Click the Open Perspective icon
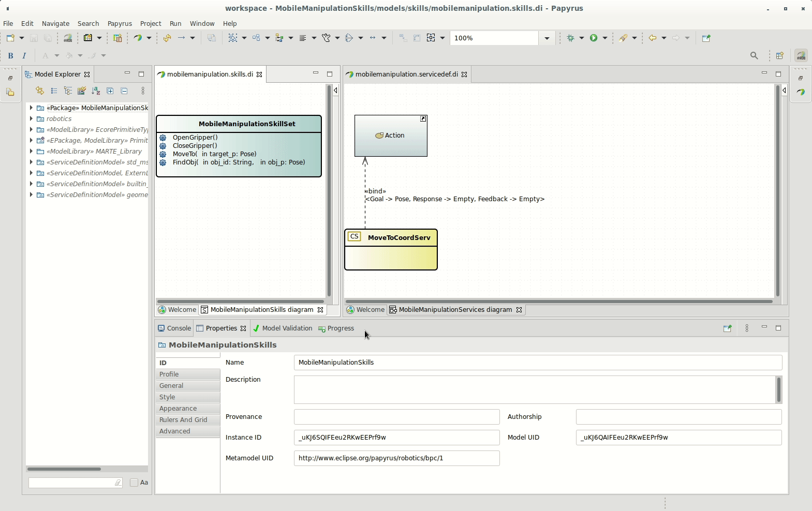Viewport: 812px width, 511px height. coord(779,55)
